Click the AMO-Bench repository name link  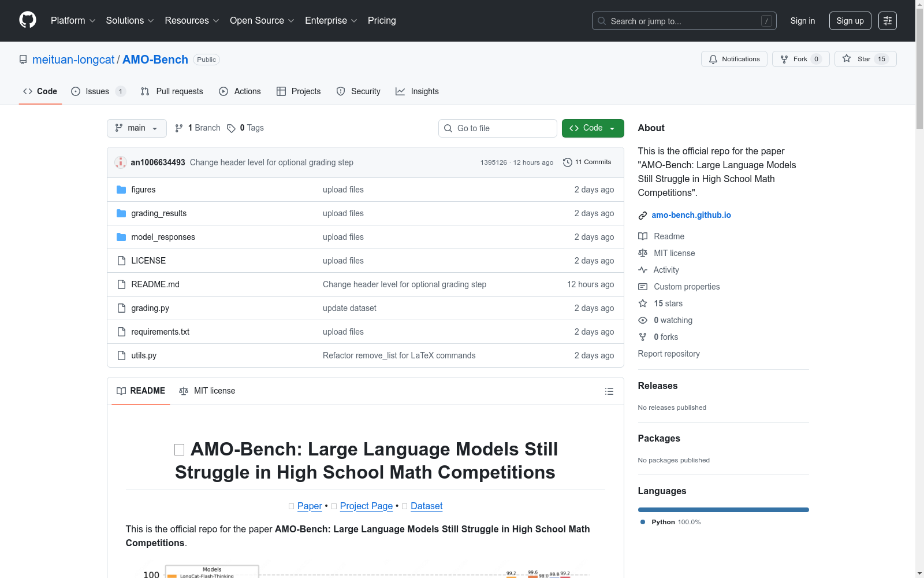tap(155, 60)
